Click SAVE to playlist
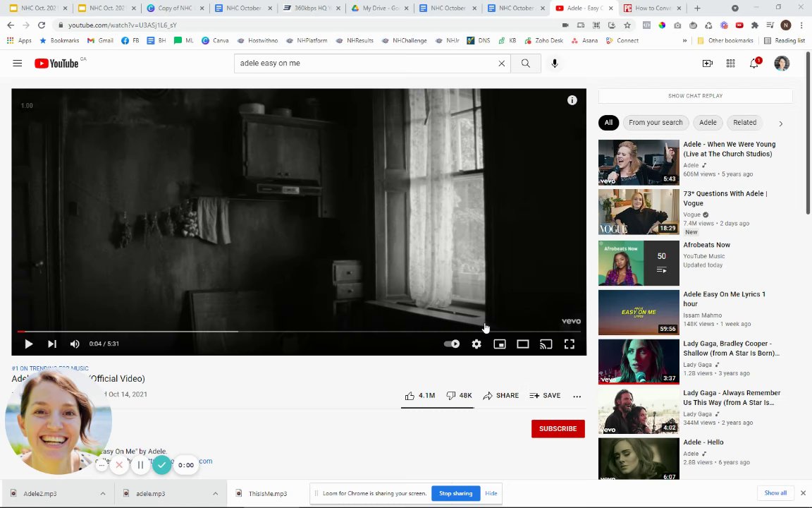The width and height of the screenshot is (812, 508). [x=545, y=396]
